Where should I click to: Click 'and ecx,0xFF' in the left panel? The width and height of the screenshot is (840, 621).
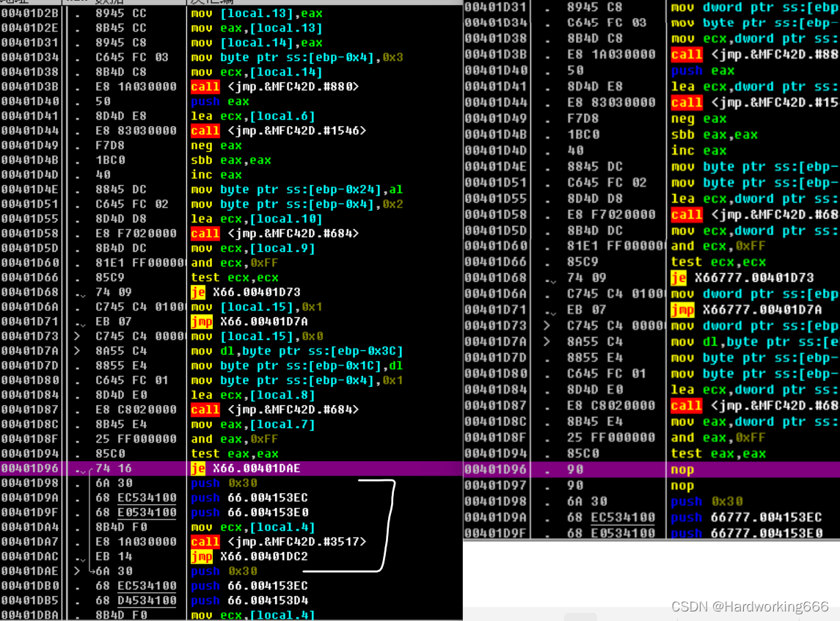[235, 263]
